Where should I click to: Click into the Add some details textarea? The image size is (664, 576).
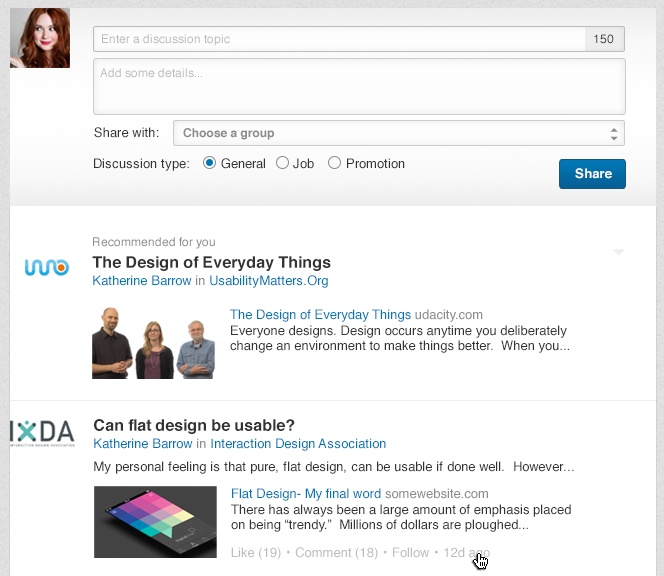coord(359,86)
